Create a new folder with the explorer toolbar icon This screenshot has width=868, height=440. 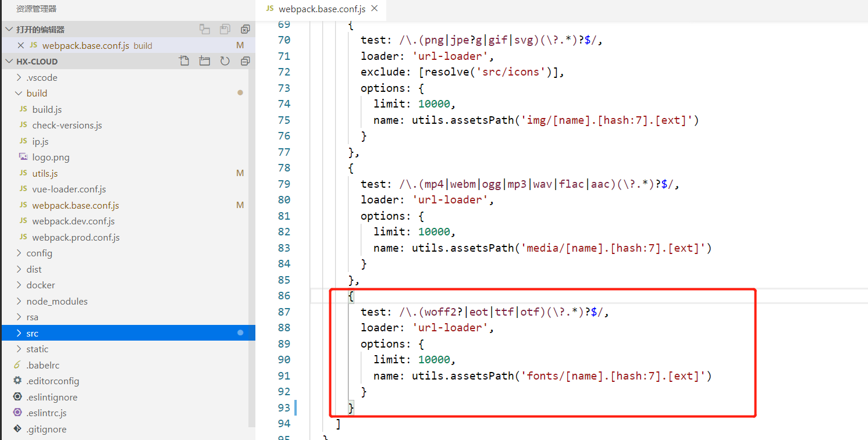click(x=204, y=60)
